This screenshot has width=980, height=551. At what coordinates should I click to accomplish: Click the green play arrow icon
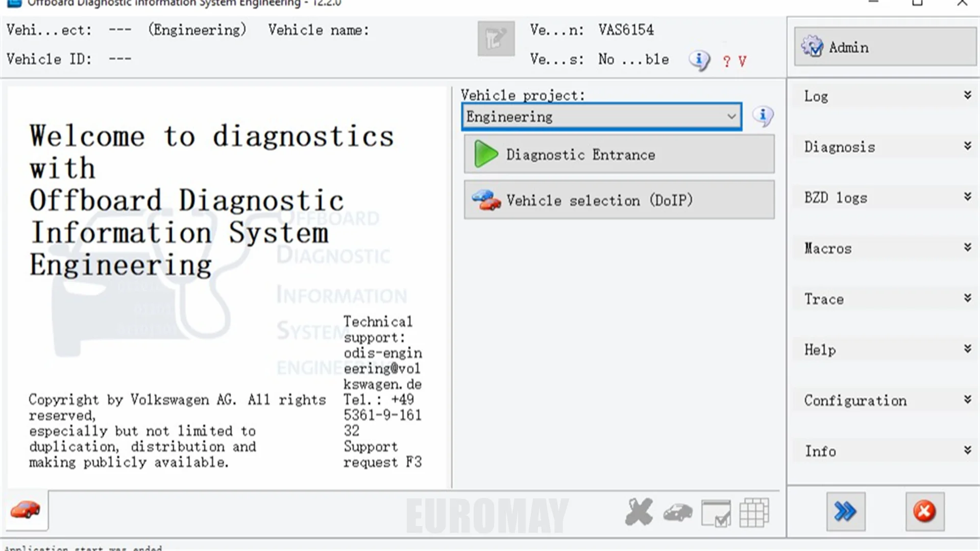[485, 154]
